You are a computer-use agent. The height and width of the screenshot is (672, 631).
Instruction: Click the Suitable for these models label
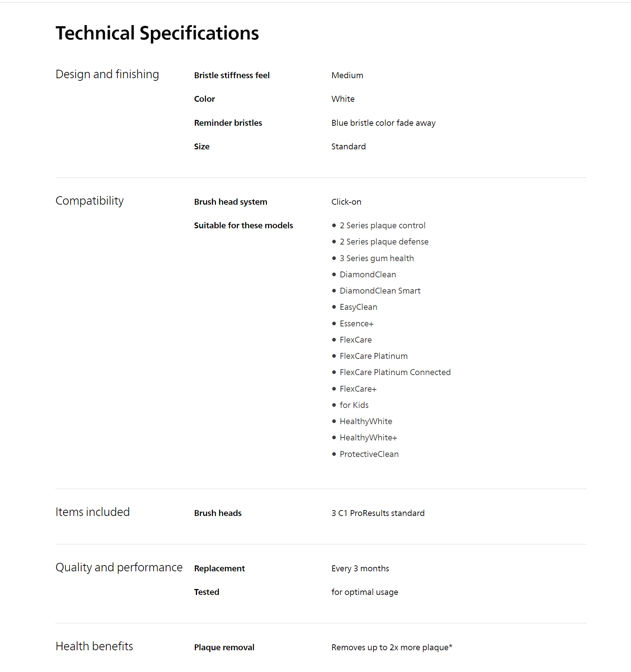(244, 225)
